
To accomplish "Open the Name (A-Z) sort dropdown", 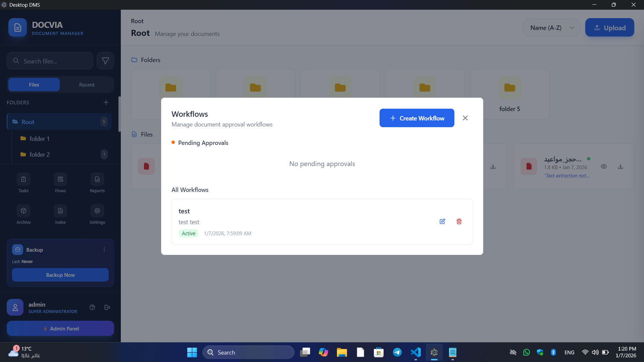I will [x=552, y=28].
